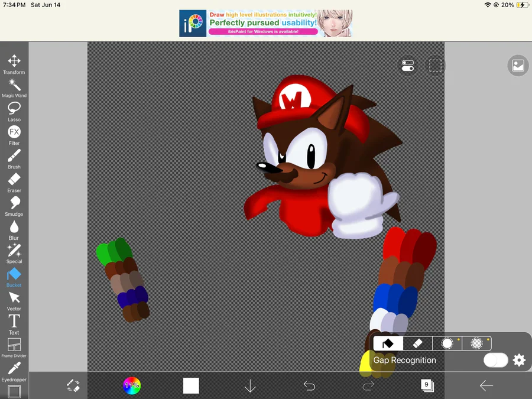Open the Canvas tool at toolbar bottom
This screenshot has width=532, height=399.
click(x=14, y=391)
